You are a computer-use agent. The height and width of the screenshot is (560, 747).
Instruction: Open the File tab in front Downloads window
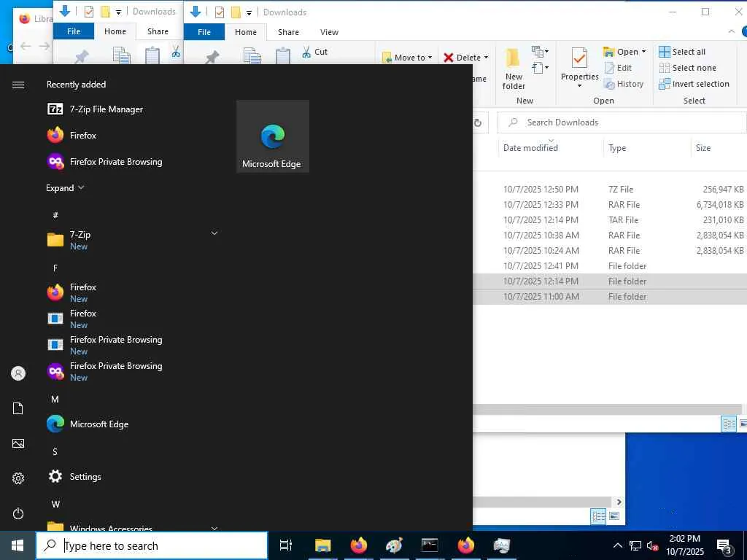[204, 32]
